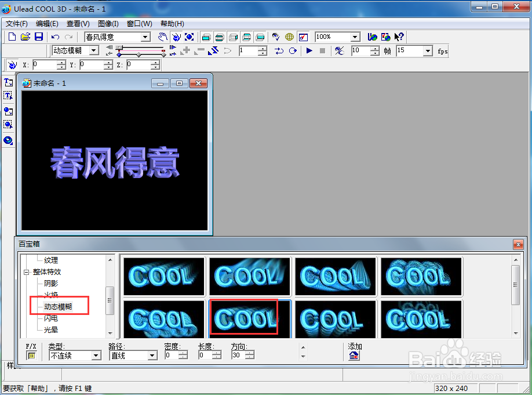Select 阴影 in the effects tree
The width and height of the screenshot is (532, 395).
tap(51, 283)
